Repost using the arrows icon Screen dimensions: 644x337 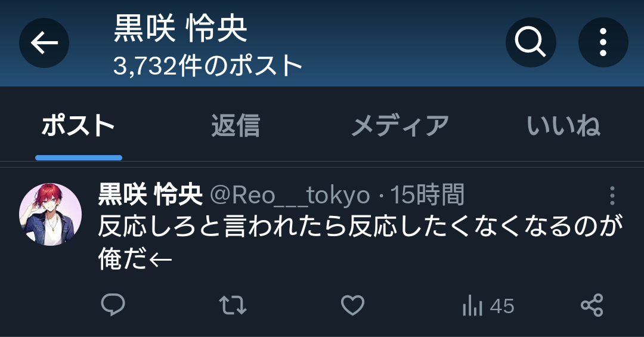233,305
